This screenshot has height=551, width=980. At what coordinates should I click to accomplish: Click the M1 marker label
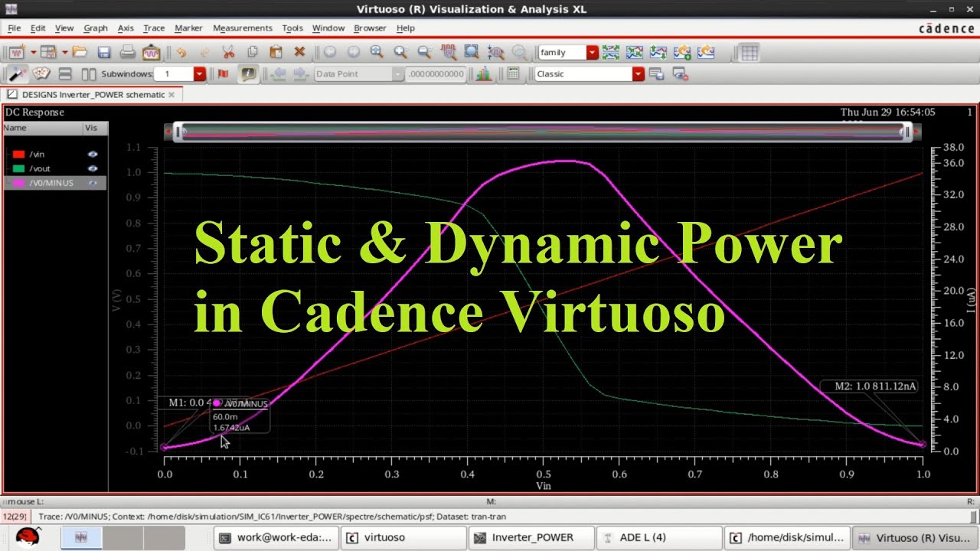[190, 403]
